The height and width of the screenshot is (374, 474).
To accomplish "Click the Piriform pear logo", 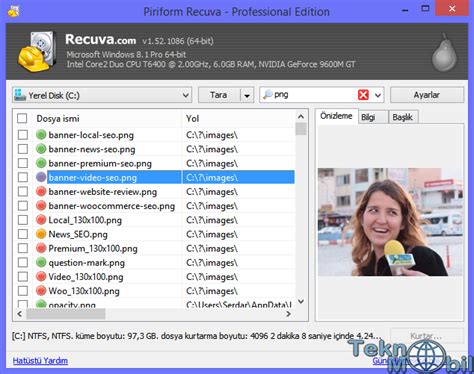I will (x=444, y=53).
